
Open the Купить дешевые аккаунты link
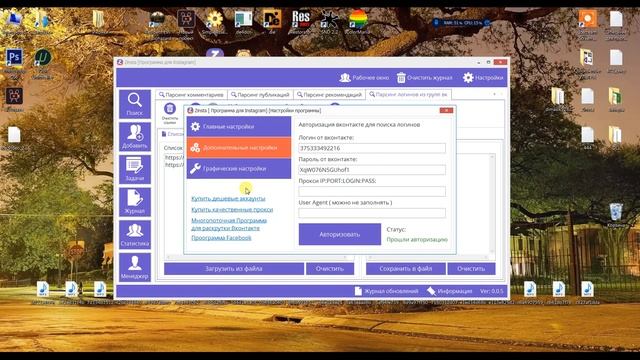pyautogui.click(x=228, y=198)
